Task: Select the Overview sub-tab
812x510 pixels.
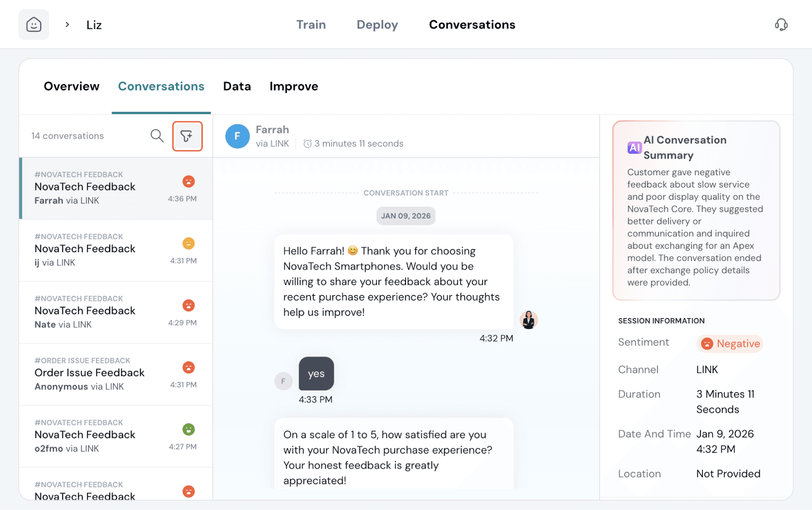Action: (x=72, y=86)
